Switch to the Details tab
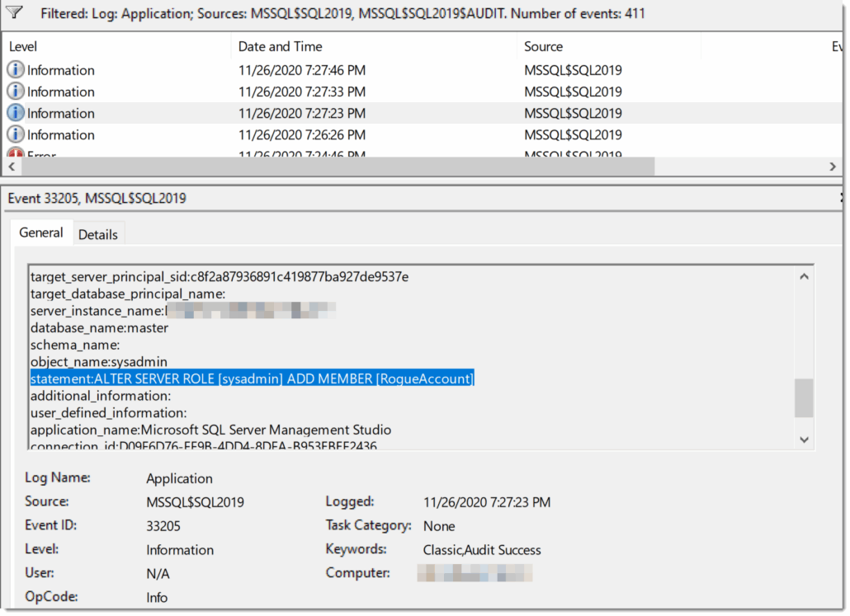 point(98,233)
